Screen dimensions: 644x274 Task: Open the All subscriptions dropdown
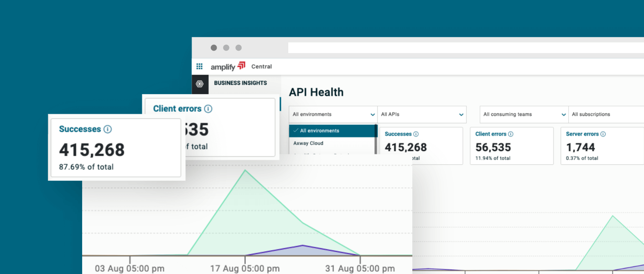coord(607,115)
